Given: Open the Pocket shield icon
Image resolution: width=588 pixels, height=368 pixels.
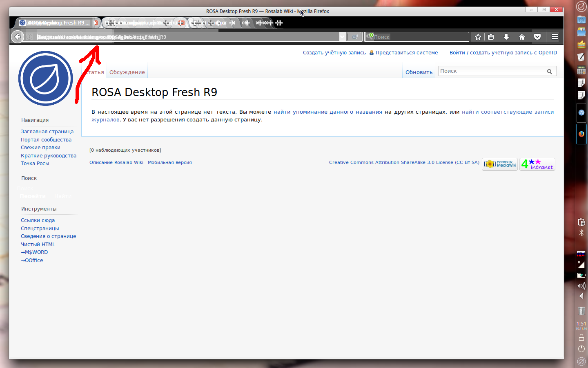Looking at the screenshot, I should pyautogui.click(x=537, y=37).
